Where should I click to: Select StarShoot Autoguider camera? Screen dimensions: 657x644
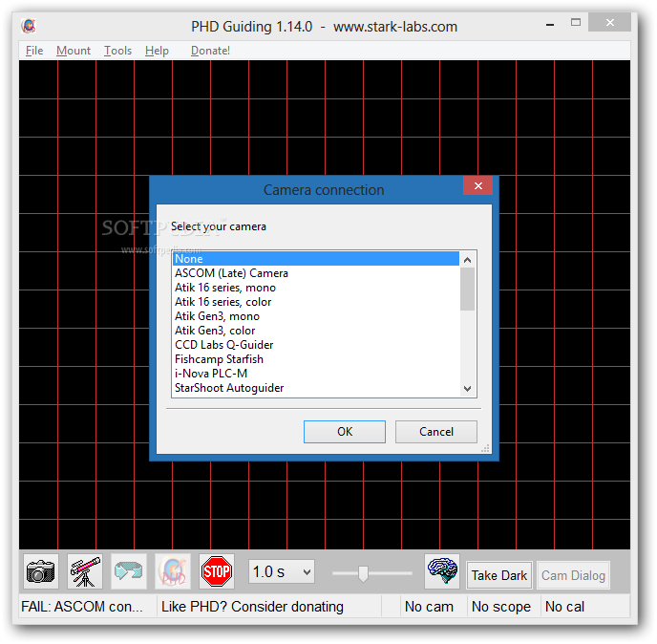click(x=316, y=388)
